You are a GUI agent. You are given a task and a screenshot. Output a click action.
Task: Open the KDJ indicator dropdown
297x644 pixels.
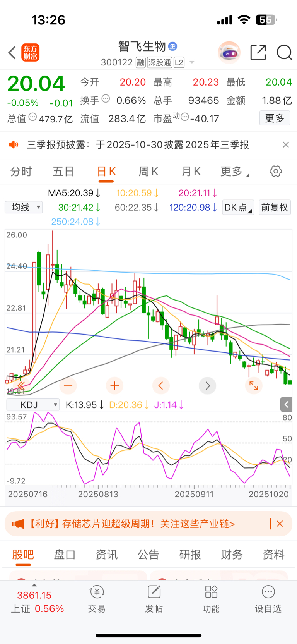pos(33,405)
